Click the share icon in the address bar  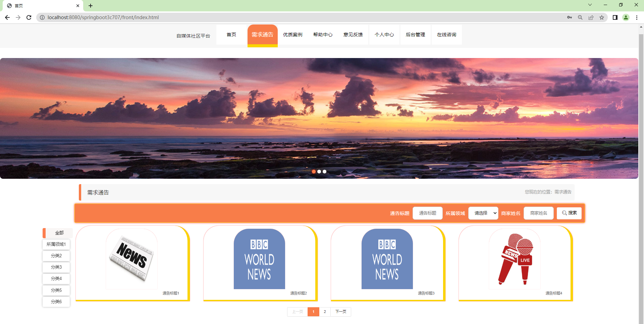[591, 17]
